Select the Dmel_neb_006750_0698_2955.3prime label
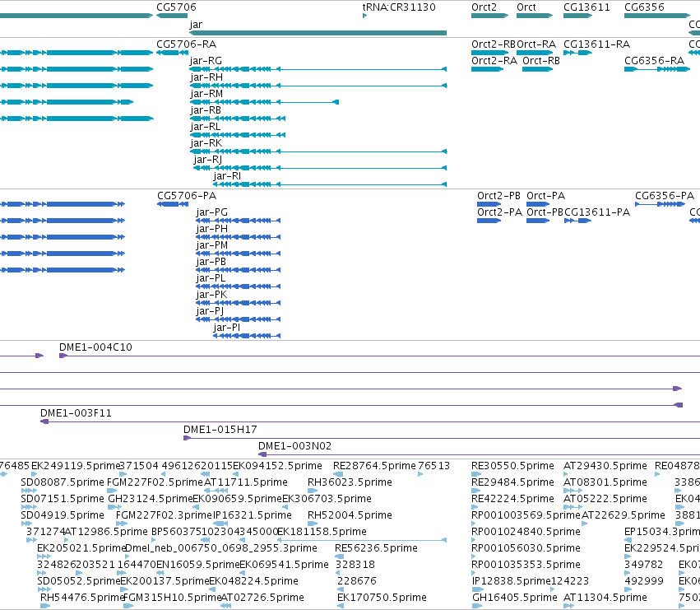The image size is (700, 610). (x=221, y=548)
